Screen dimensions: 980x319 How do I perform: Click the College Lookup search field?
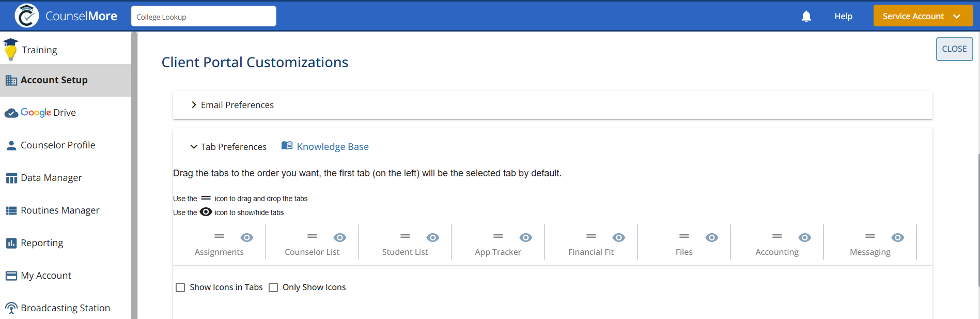point(204,16)
